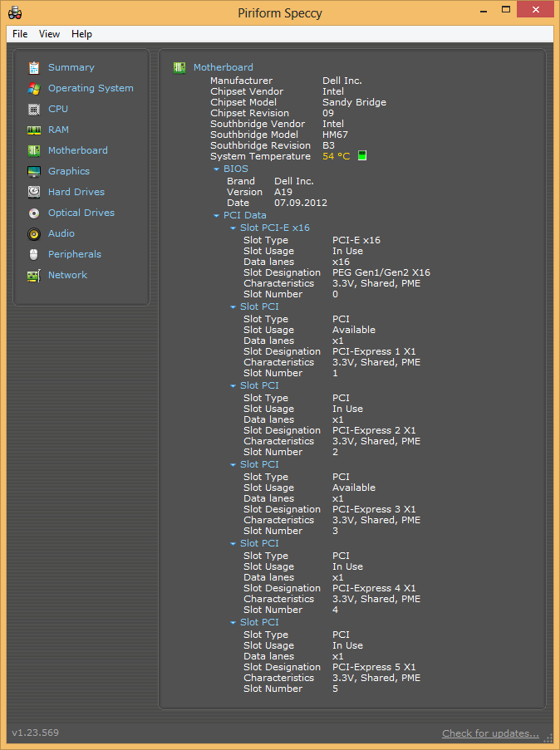Show Audio device details
The image size is (560, 750).
click(61, 233)
